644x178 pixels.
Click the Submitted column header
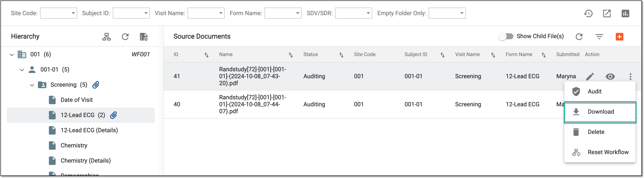tap(567, 54)
